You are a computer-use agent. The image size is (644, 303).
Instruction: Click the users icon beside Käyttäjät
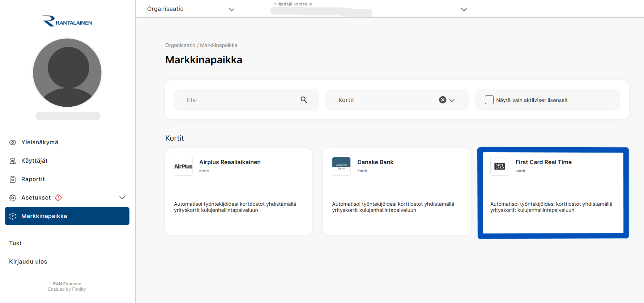tap(13, 161)
